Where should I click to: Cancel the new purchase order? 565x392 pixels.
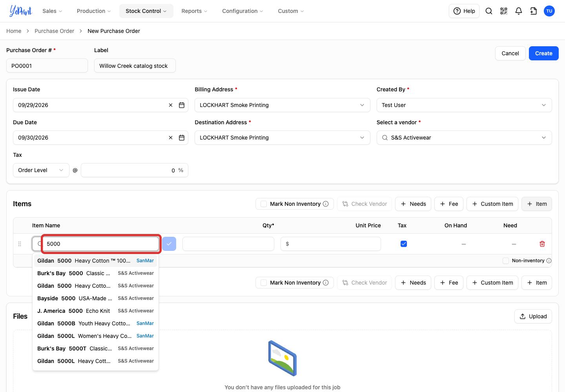(x=510, y=53)
